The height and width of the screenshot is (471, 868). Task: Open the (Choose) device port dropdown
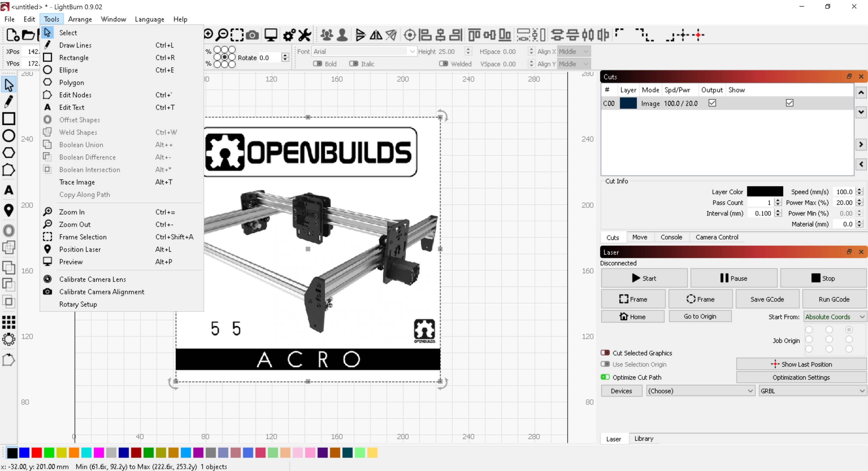(x=700, y=391)
